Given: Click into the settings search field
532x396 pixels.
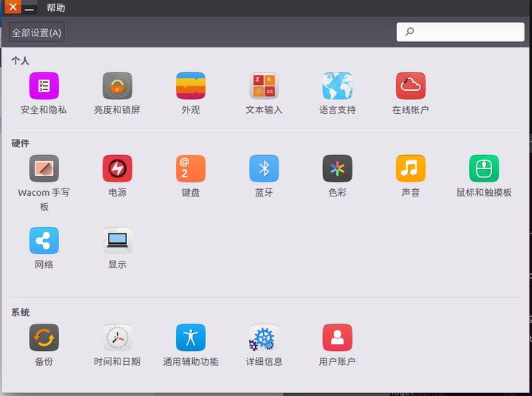Looking at the screenshot, I should tap(460, 32).
